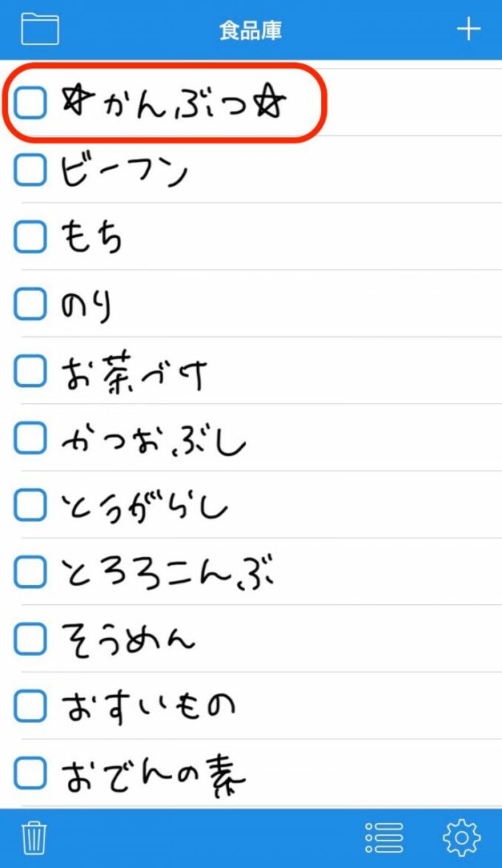Open the settings gear icon
The width and height of the screenshot is (502, 868).
[x=461, y=838]
